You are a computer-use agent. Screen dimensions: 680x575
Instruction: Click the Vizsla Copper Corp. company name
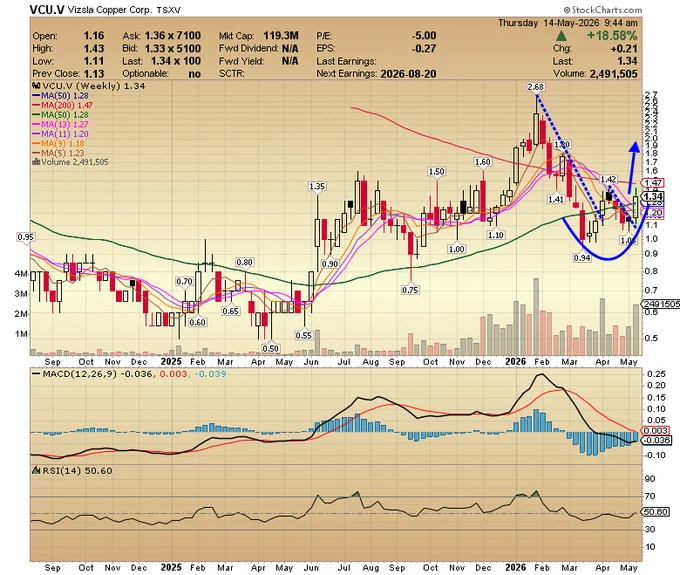pyautogui.click(x=110, y=10)
